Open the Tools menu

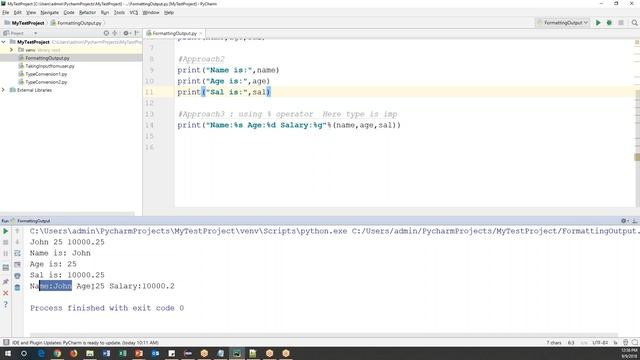(x=119, y=13)
